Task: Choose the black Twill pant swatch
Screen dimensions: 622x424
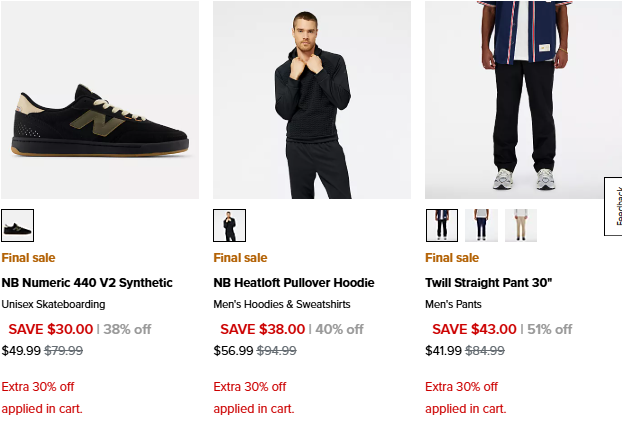Action: pyautogui.click(x=442, y=225)
